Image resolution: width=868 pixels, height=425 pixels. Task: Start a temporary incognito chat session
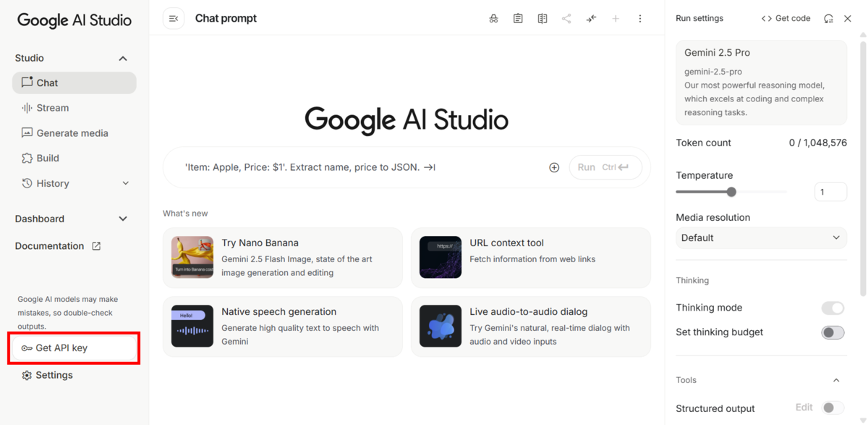[x=494, y=18]
